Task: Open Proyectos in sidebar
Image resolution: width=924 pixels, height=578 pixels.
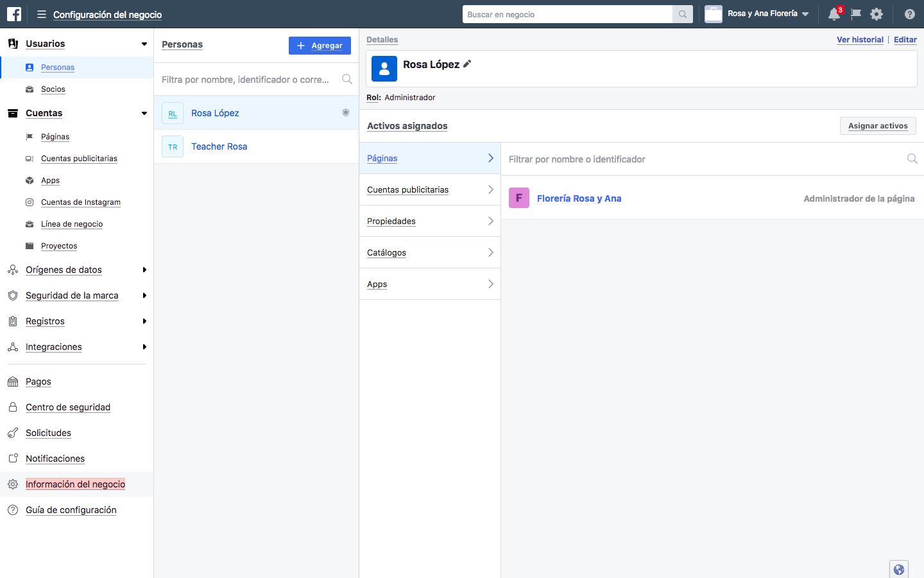Action: click(59, 246)
